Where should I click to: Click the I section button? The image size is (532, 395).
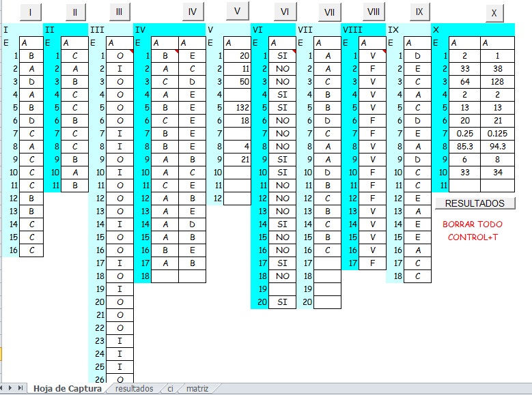click(x=31, y=12)
